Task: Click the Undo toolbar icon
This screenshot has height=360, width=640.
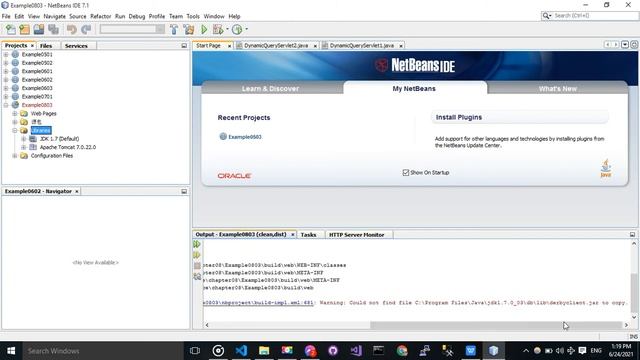Action: tap(72, 29)
